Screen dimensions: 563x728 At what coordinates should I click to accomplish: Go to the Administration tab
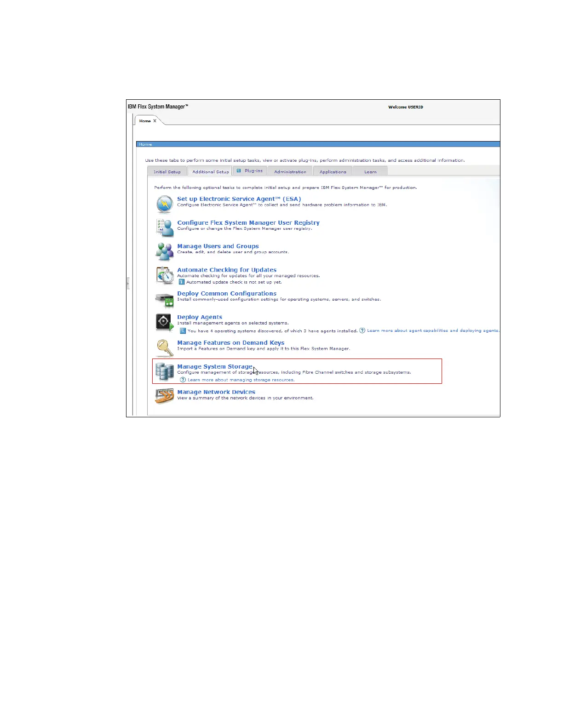tap(290, 171)
